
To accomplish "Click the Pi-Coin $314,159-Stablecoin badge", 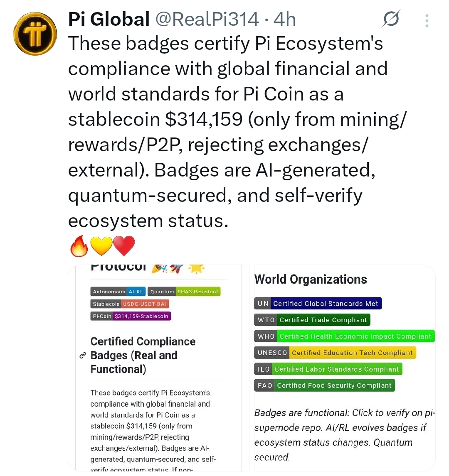I will coord(131,316).
